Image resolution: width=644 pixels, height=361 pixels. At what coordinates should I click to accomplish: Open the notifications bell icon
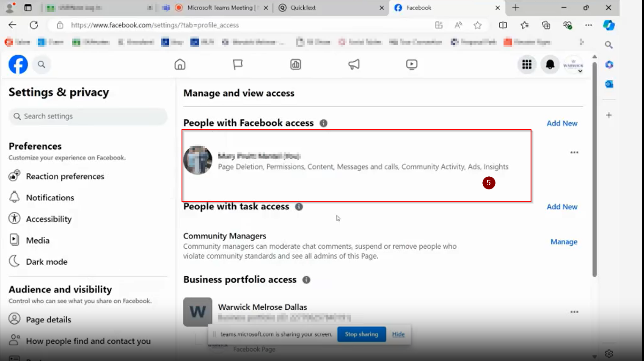click(x=550, y=64)
